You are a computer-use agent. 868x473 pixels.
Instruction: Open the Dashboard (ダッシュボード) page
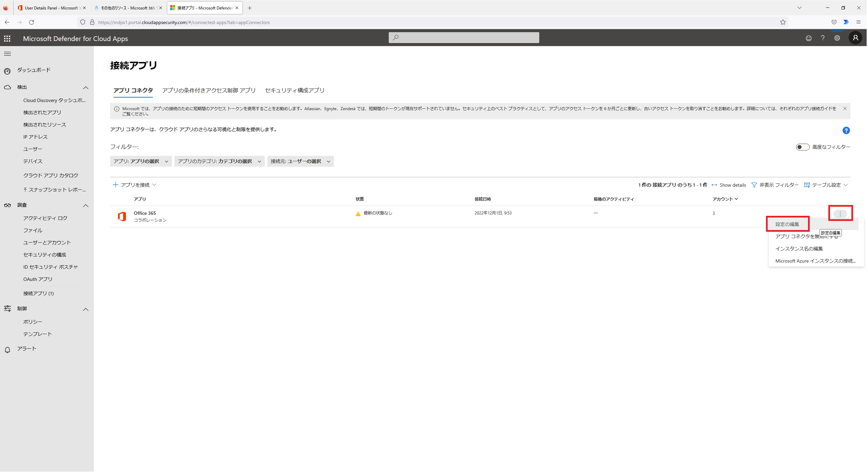34,70
